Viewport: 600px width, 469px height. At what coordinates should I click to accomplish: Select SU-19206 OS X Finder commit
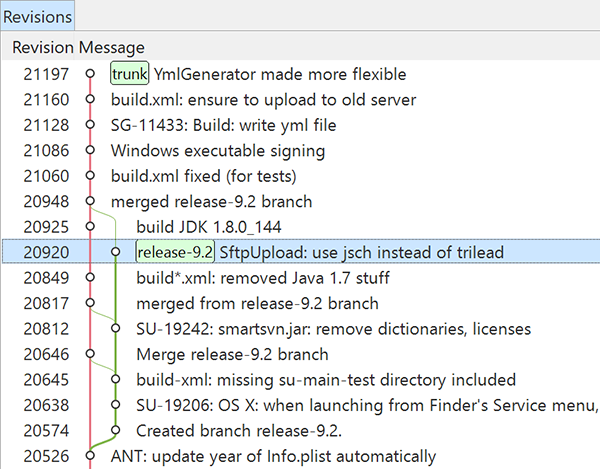coord(366,405)
